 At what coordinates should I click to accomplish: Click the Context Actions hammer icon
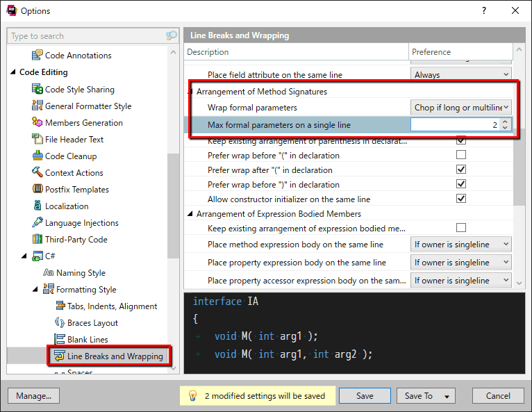[37, 172]
